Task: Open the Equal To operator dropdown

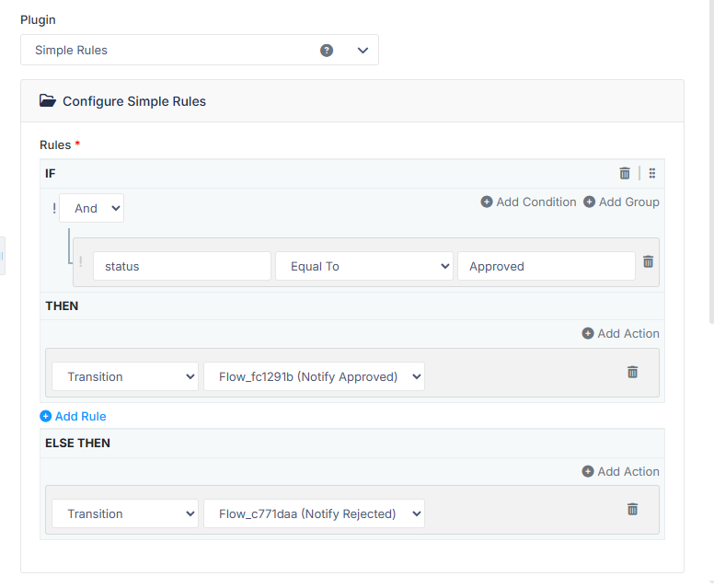Action: coord(364,266)
